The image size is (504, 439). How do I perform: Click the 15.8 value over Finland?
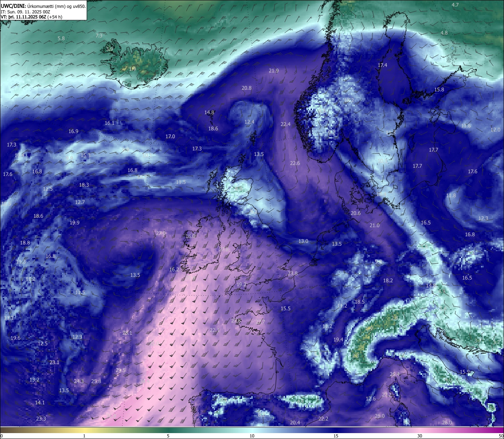point(439,90)
